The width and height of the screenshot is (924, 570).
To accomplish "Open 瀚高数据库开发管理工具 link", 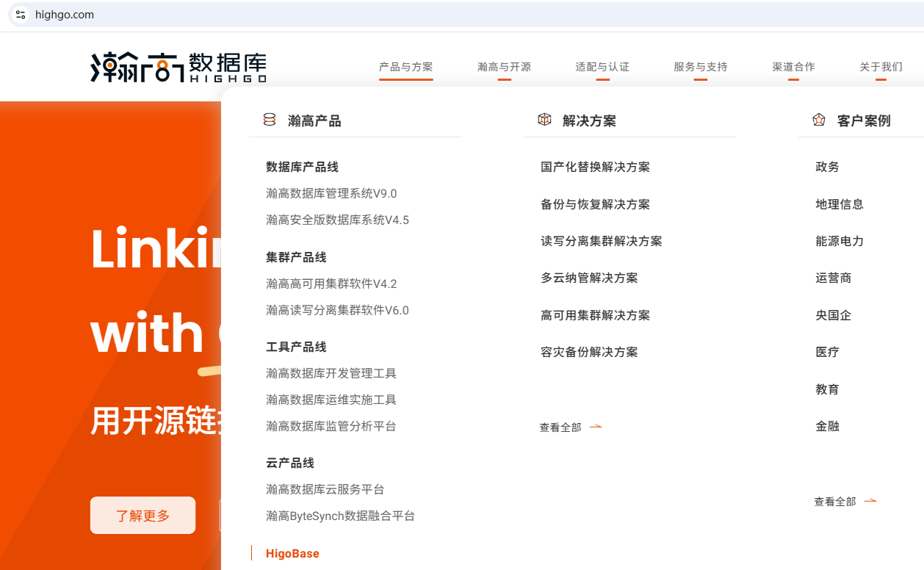I will click(331, 373).
